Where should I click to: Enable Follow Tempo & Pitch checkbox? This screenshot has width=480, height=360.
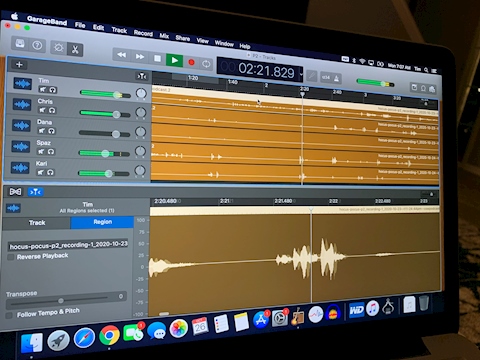pyautogui.click(x=9, y=315)
